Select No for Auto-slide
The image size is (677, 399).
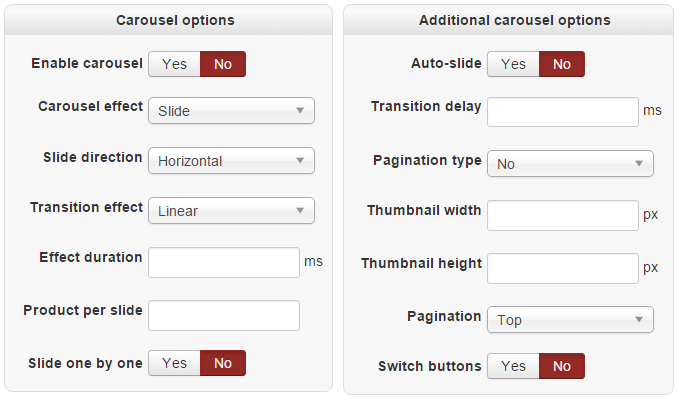(x=562, y=64)
